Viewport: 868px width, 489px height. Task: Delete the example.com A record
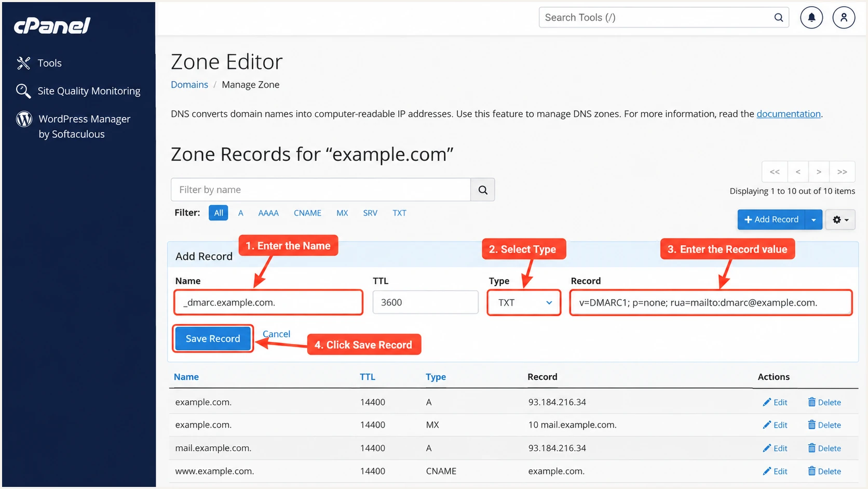click(824, 402)
